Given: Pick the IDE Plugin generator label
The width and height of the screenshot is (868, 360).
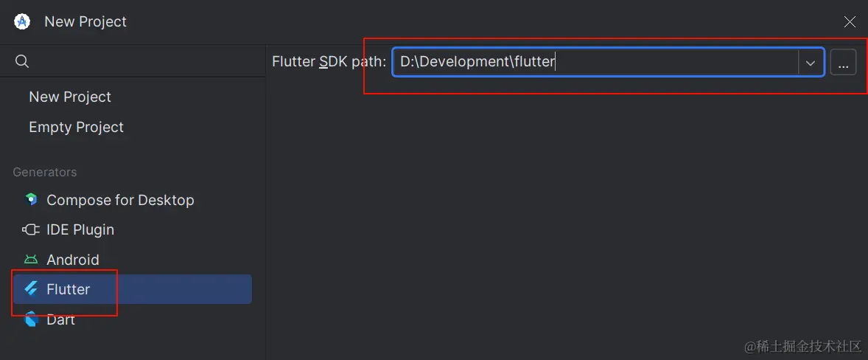Looking at the screenshot, I should 80,229.
